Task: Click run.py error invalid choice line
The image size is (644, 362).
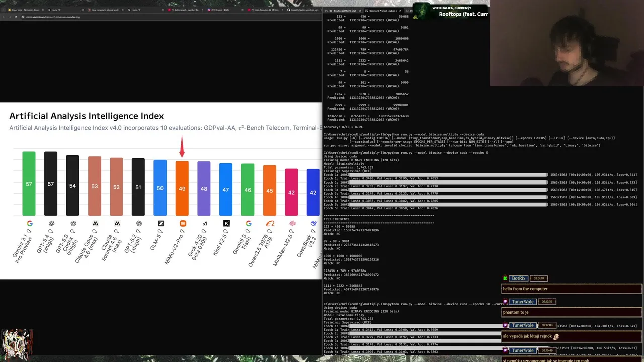Action: pyautogui.click(x=461, y=145)
